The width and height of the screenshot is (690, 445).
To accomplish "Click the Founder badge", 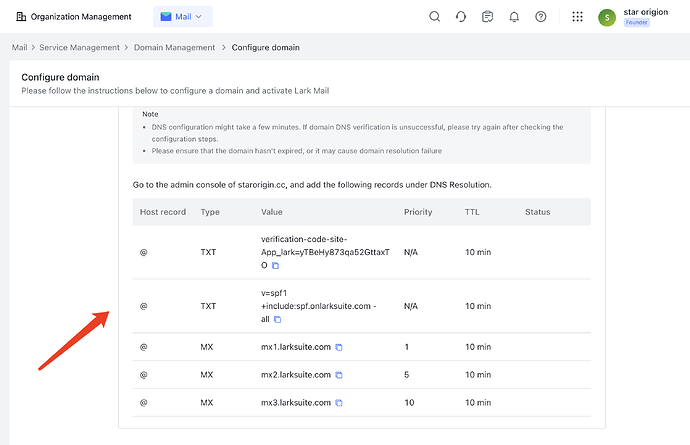I will 636,22.
